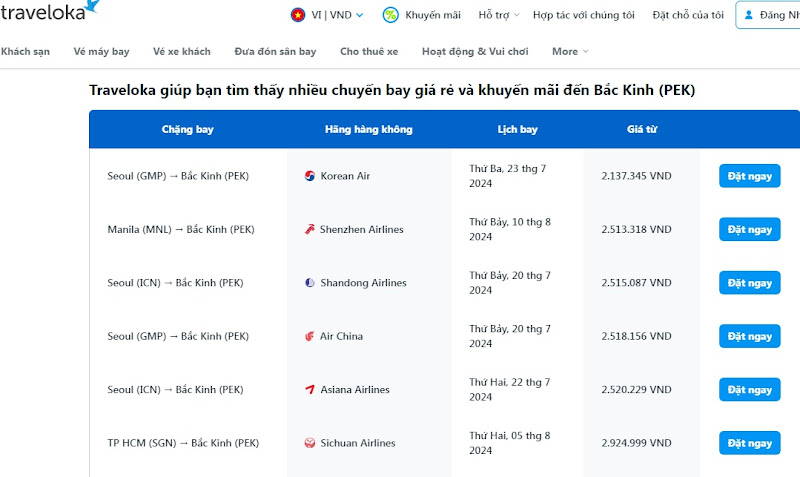
Task: Open the Khách sạn tab
Action: (26, 52)
